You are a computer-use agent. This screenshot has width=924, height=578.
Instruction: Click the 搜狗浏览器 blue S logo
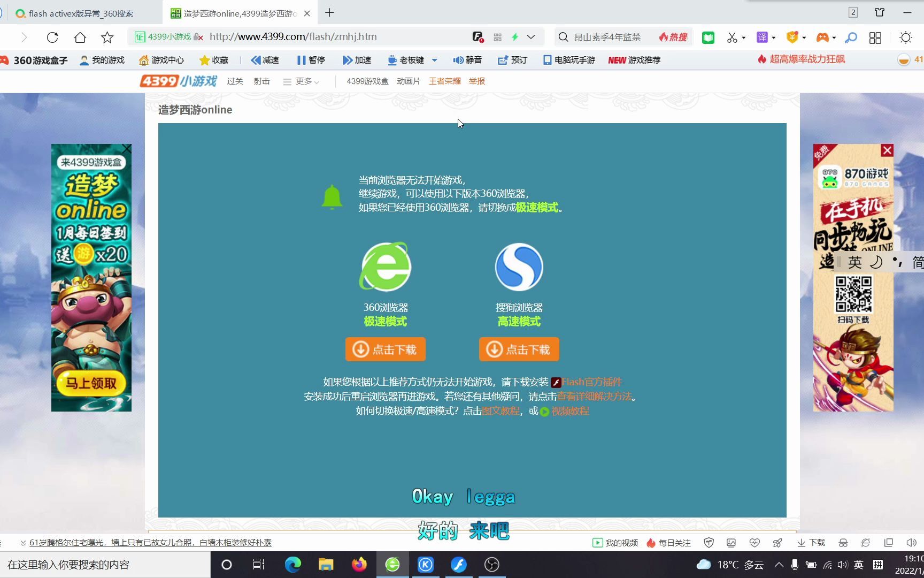coord(519,267)
